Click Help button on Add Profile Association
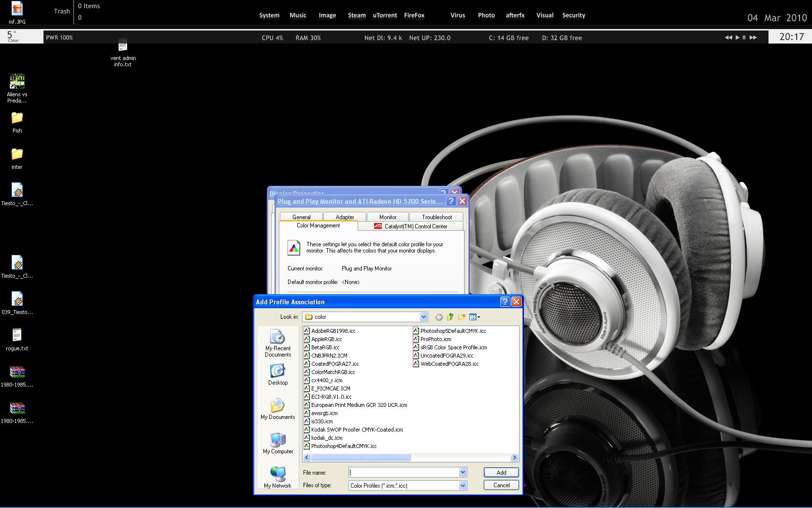 pyautogui.click(x=505, y=302)
